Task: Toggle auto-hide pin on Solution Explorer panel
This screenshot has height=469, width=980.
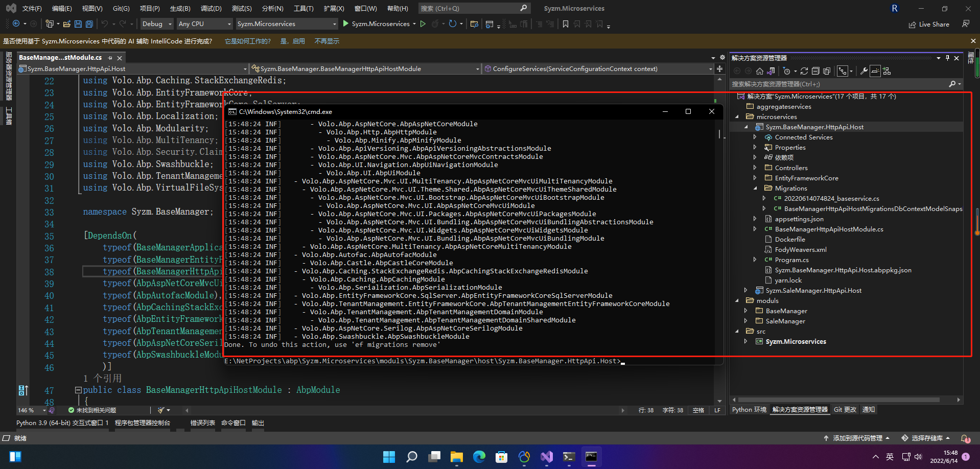Action: click(947, 58)
